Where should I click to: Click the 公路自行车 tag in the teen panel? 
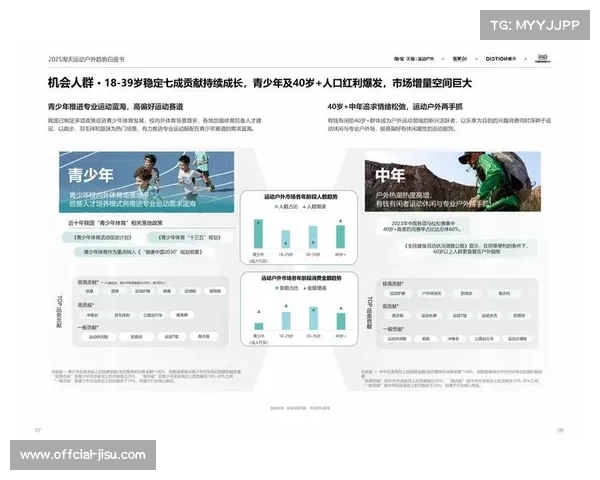(x=153, y=315)
